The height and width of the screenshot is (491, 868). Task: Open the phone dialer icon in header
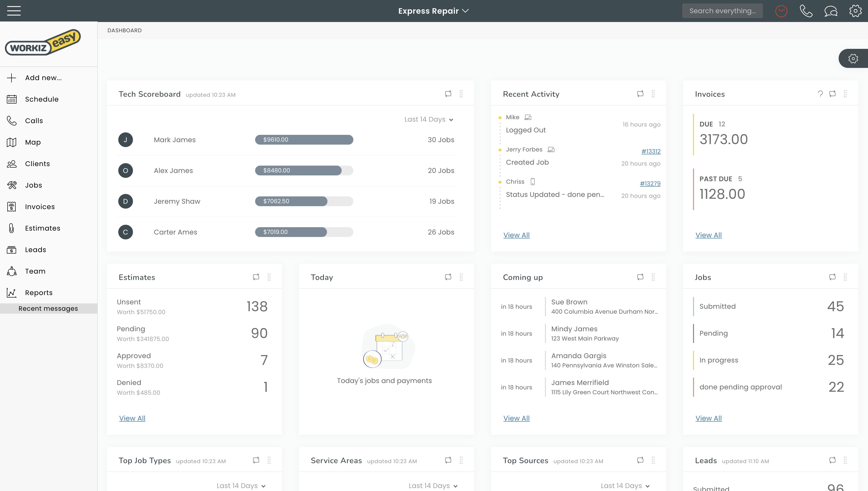coord(806,11)
